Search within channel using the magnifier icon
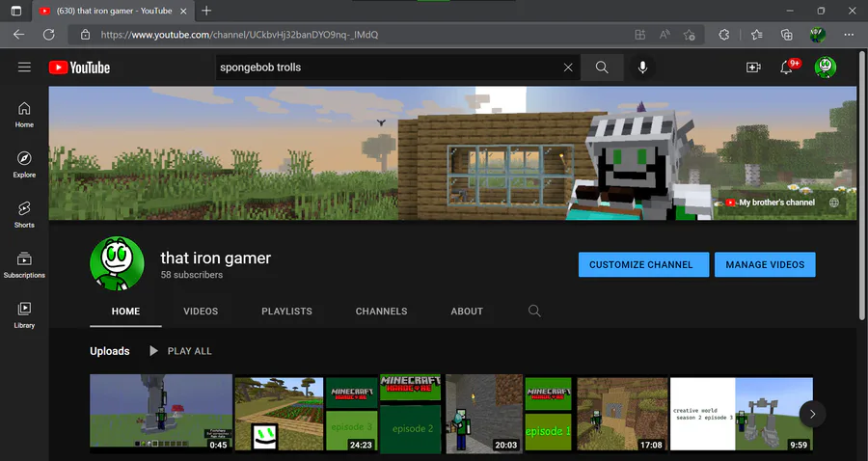This screenshot has width=868, height=461. coord(534,311)
